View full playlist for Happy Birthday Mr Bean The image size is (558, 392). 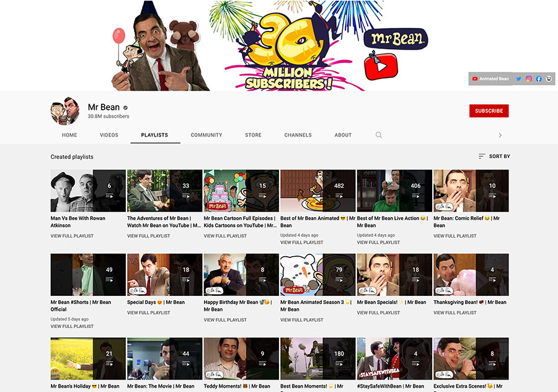coord(225,319)
